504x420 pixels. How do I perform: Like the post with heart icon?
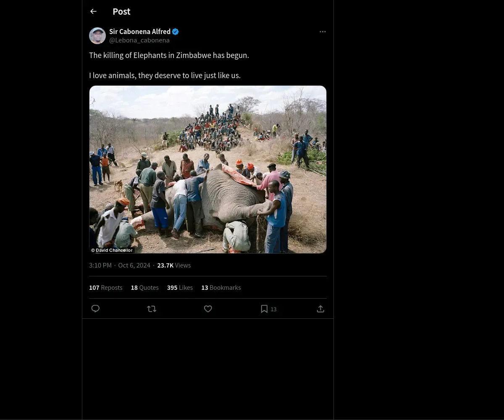[208, 309]
